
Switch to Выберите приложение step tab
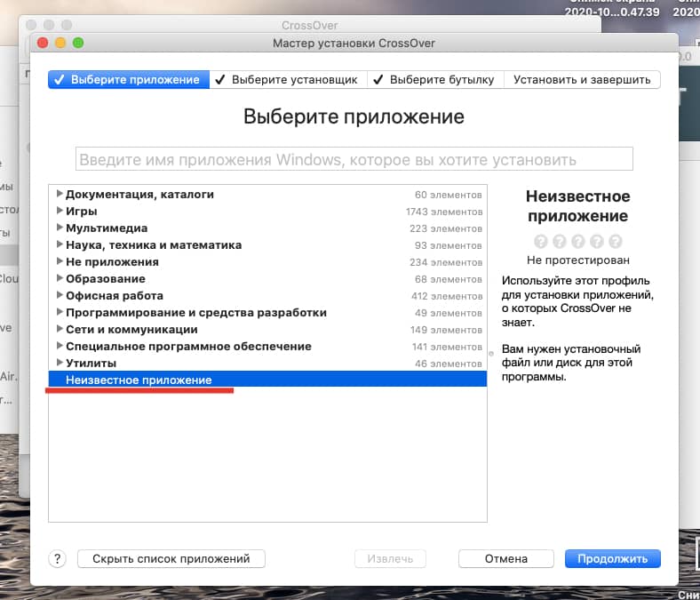(x=129, y=79)
